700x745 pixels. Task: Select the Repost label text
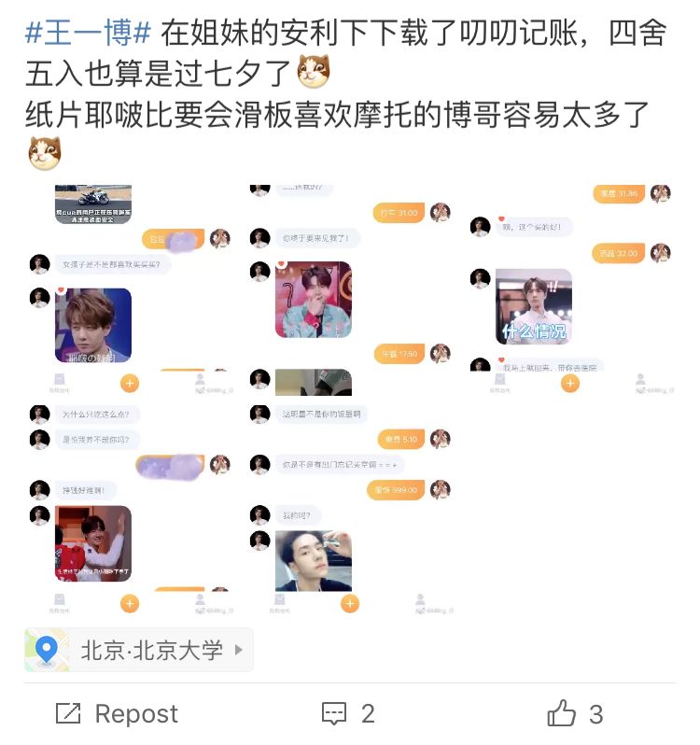136,713
